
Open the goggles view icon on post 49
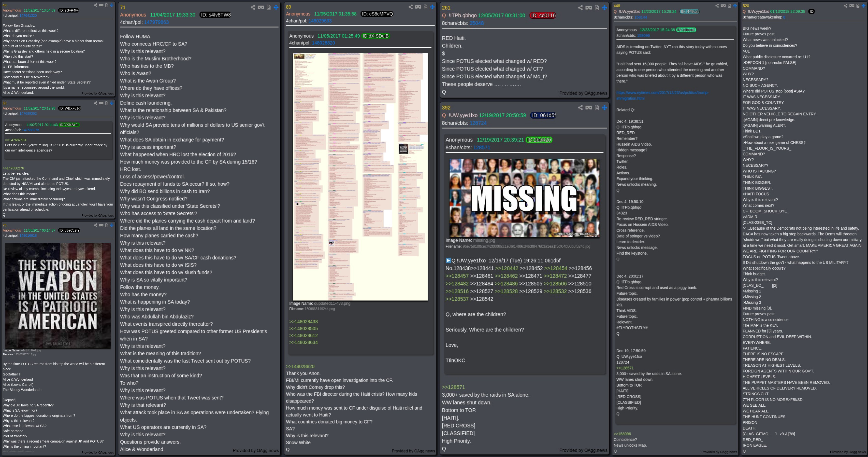coord(101,5)
